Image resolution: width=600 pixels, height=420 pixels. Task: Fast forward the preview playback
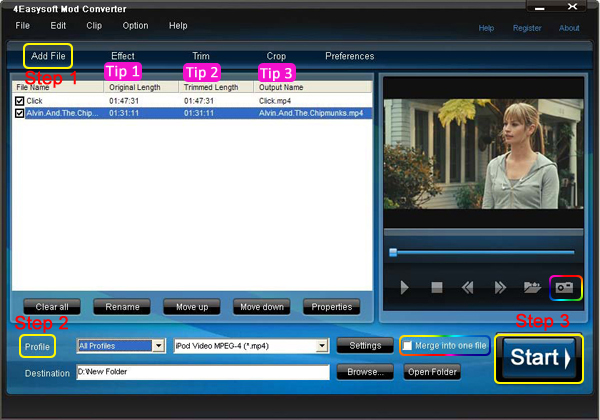tap(500, 287)
